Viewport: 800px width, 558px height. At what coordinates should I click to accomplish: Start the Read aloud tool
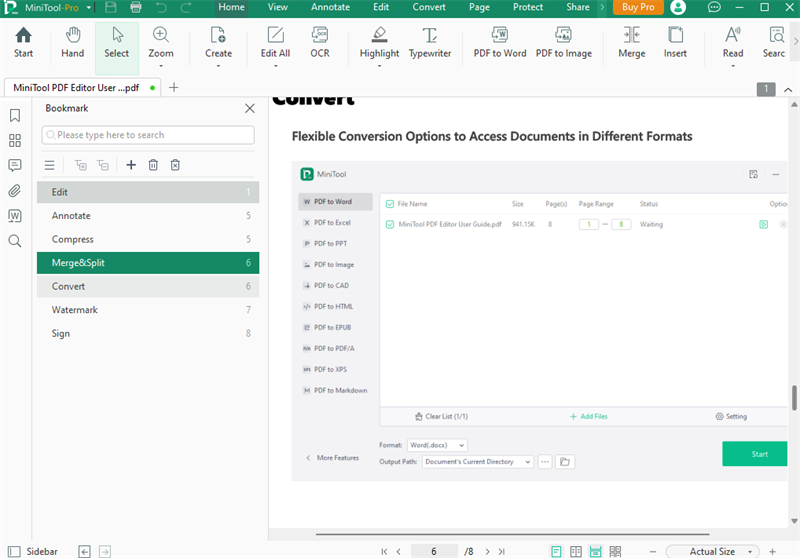[733, 43]
